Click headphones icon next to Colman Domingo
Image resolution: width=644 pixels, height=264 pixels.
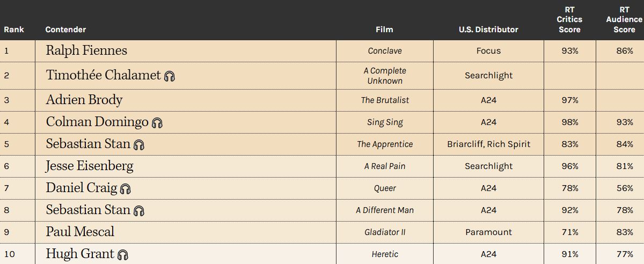[157, 123]
